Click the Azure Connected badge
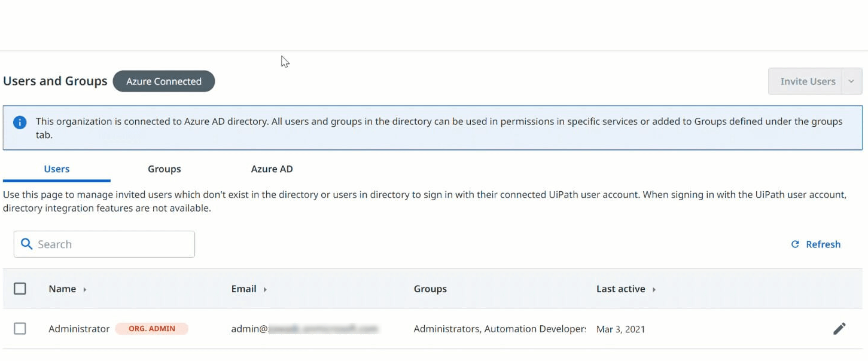This screenshot has height=361, width=868. click(x=164, y=81)
